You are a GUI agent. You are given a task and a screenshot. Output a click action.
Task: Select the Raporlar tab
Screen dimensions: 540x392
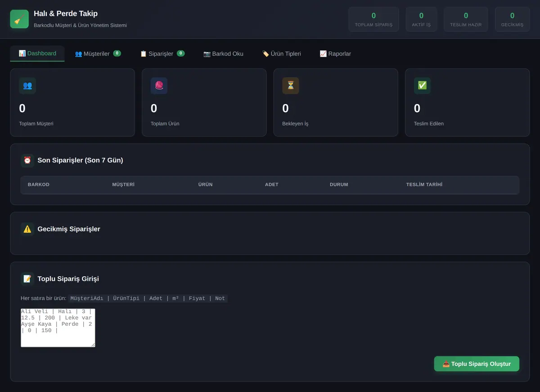pyautogui.click(x=335, y=54)
